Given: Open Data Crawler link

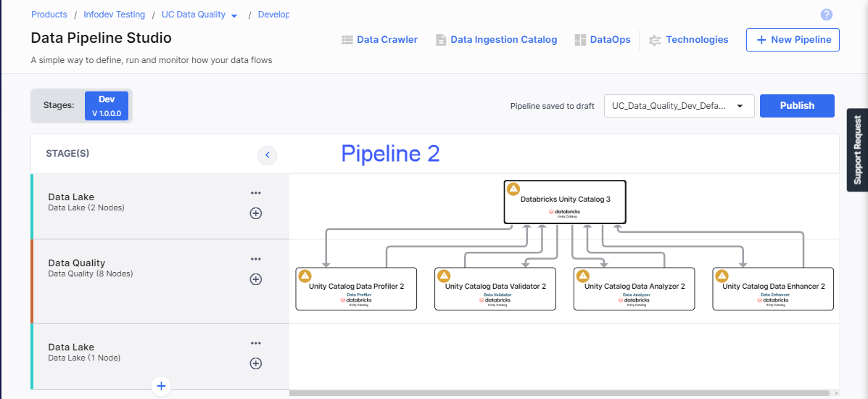Looking at the screenshot, I should [x=387, y=40].
